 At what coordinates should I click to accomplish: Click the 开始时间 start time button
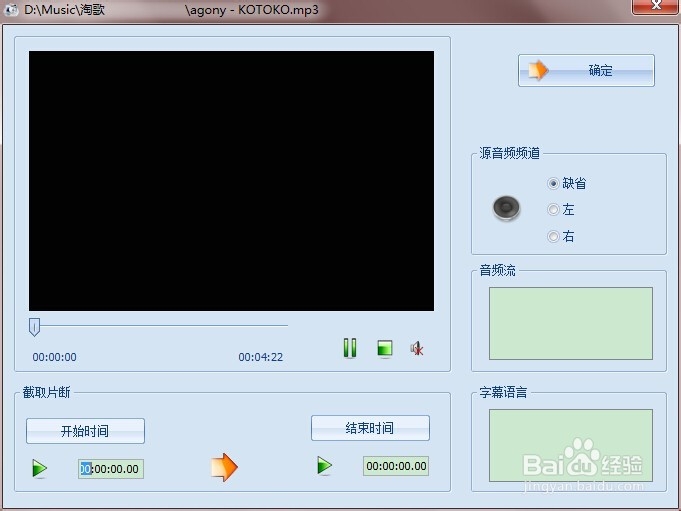(85, 431)
